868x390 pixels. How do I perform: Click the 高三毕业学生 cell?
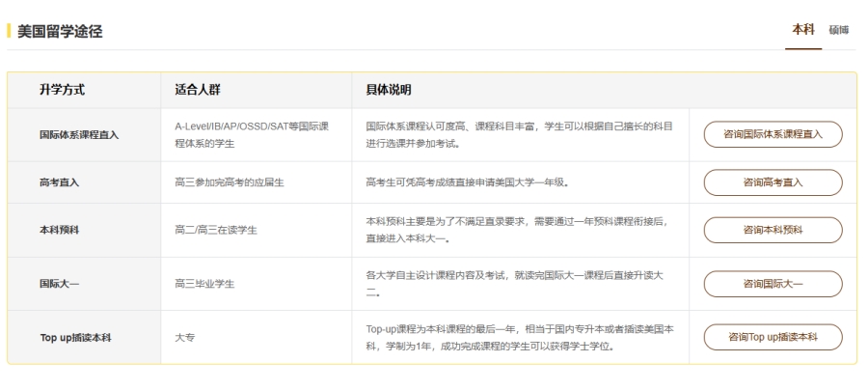pos(204,284)
